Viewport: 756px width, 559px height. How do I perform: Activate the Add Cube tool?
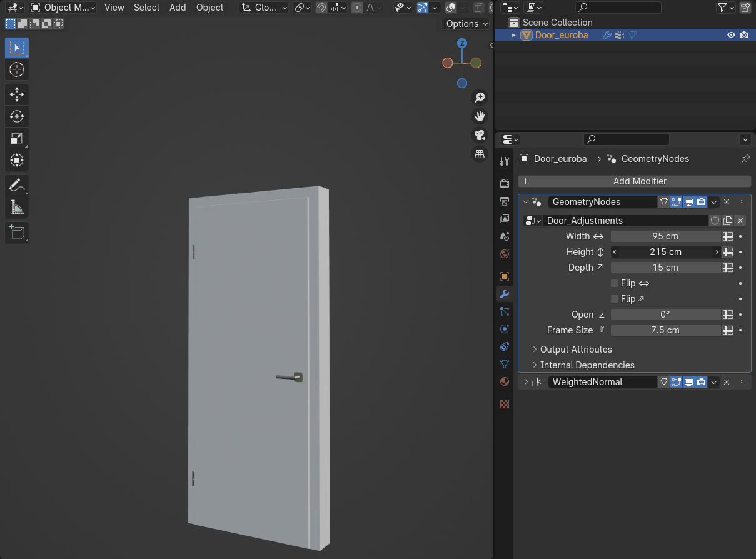pyautogui.click(x=17, y=232)
